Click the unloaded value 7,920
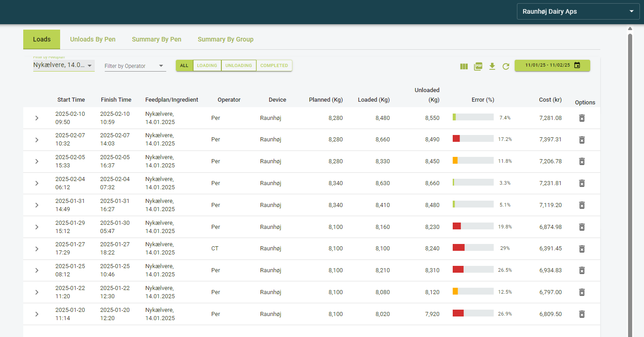Image resolution: width=644 pixels, height=337 pixels. click(432, 314)
